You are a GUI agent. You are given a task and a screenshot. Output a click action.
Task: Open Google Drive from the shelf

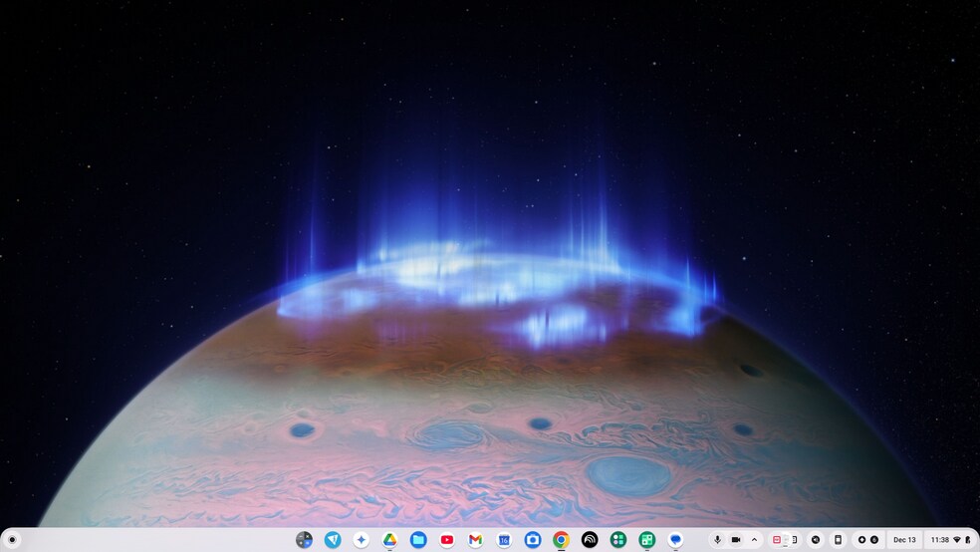(389, 539)
